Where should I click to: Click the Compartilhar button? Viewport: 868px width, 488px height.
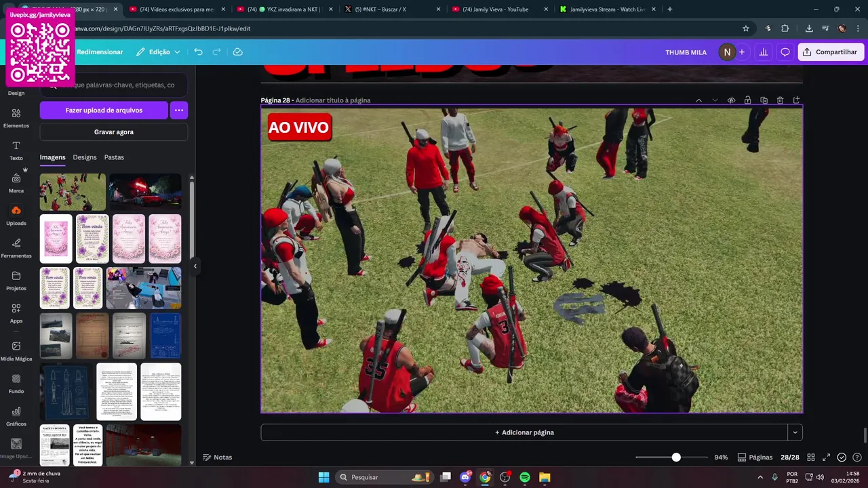coord(831,52)
